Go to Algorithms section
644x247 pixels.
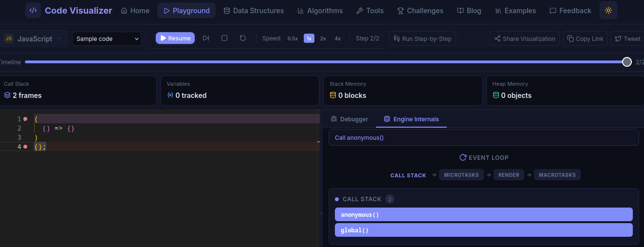pyautogui.click(x=320, y=10)
